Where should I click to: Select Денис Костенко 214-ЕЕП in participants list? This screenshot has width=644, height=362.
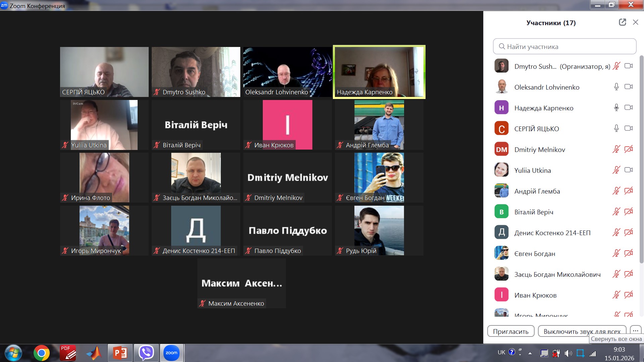pos(552,233)
